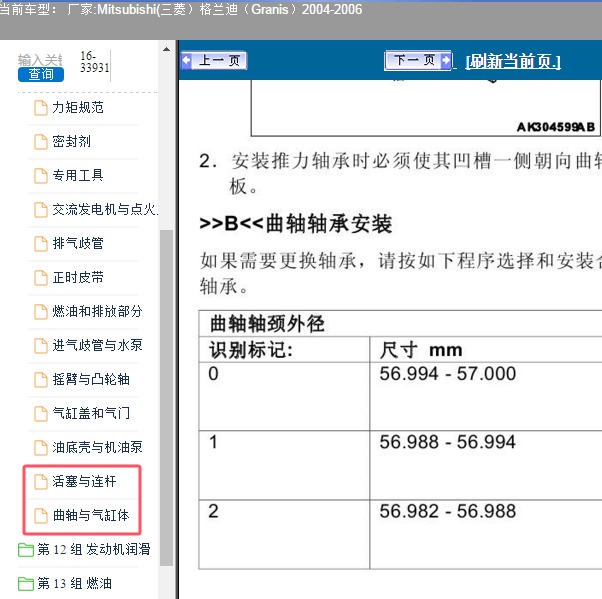
Task: Click the 查询 search button
Action: click(41, 74)
